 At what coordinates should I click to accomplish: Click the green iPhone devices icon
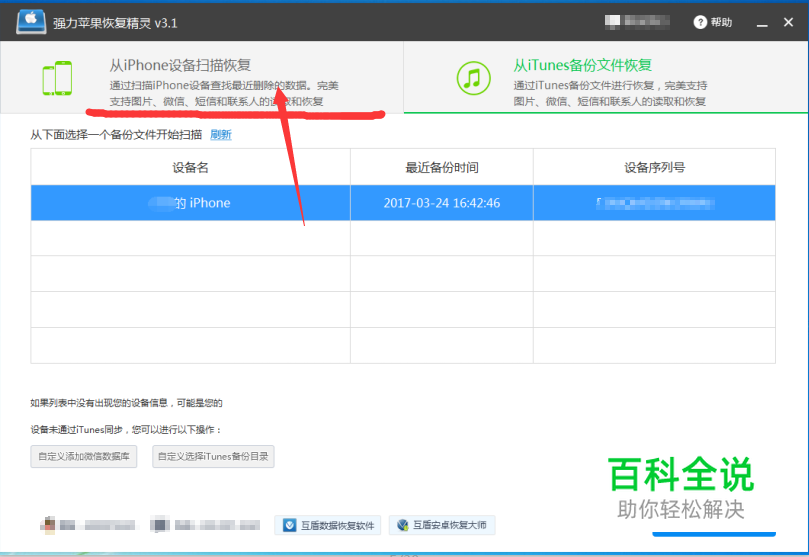tap(57, 78)
